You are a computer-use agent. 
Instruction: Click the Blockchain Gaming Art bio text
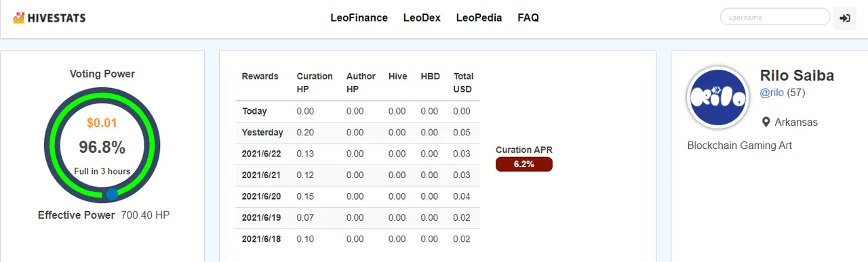[x=740, y=146]
